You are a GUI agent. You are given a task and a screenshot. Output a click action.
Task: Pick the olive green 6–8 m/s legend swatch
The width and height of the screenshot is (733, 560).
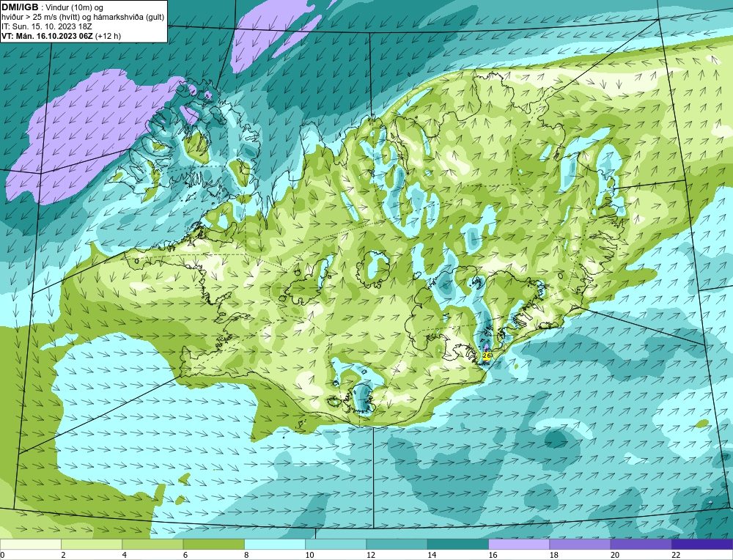(x=213, y=544)
